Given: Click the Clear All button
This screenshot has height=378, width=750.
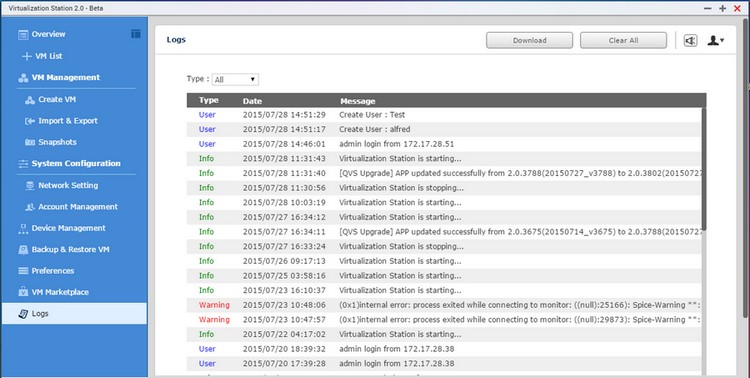Looking at the screenshot, I should coord(623,41).
